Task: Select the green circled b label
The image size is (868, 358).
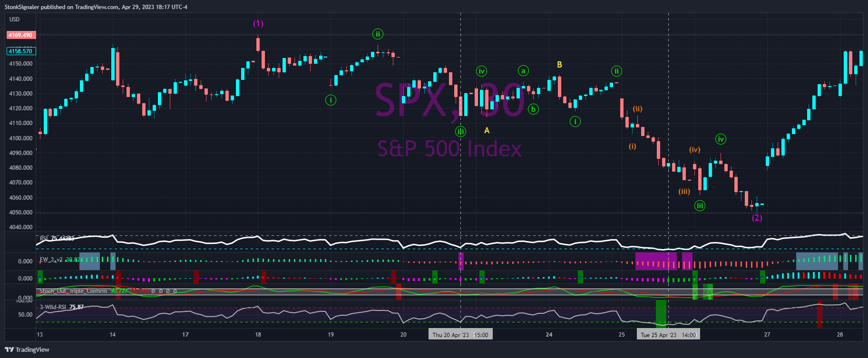Action: click(534, 109)
